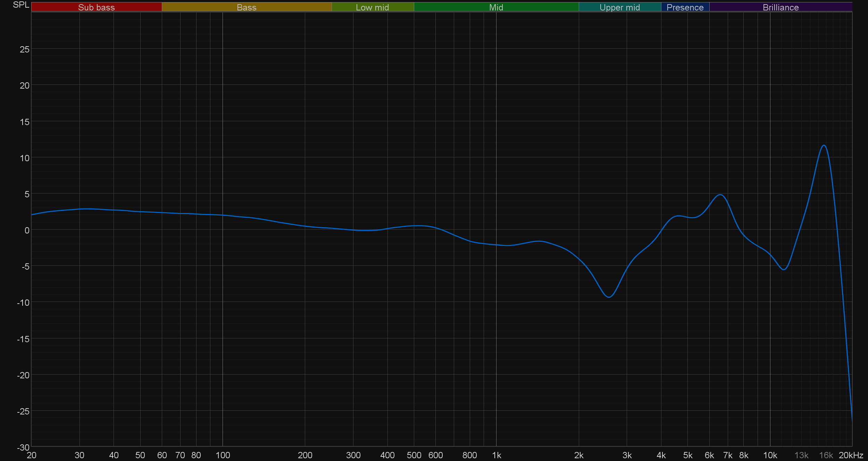Click the SPL axis title
Viewport: 868px width, 461px height.
click(x=21, y=5)
